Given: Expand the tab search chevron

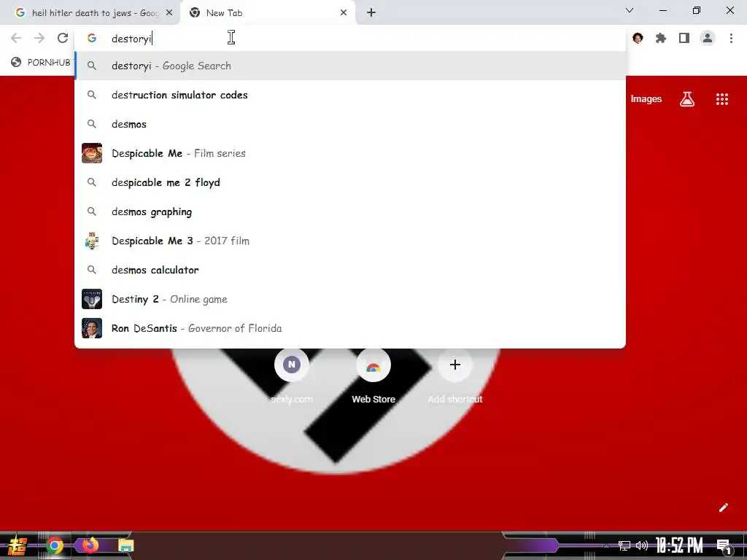Looking at the screenshot, I should (630, 10).
